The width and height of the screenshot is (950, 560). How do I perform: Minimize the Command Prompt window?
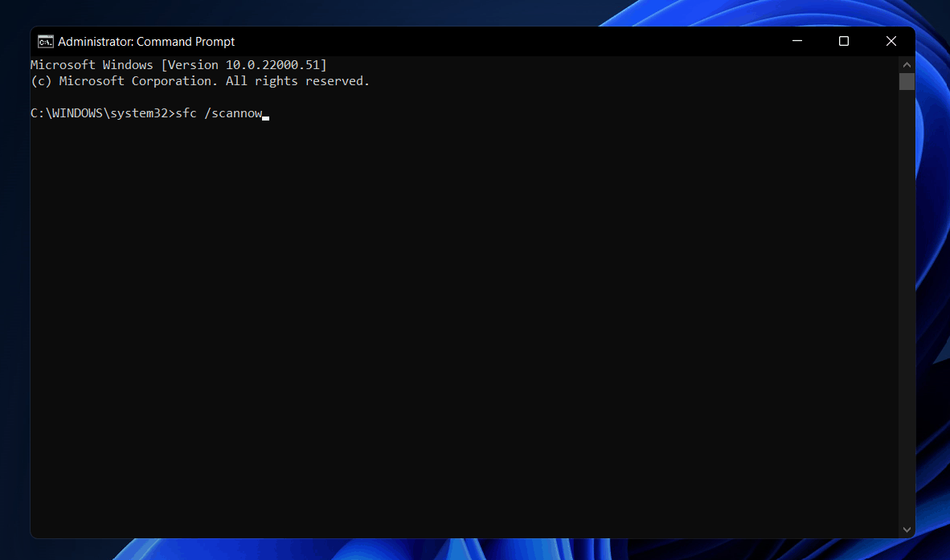point(796,42)
